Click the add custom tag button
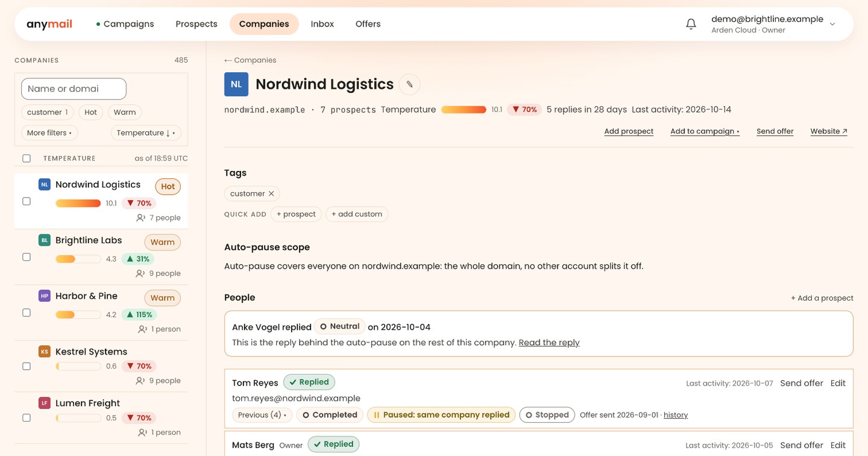 point(357,214)
